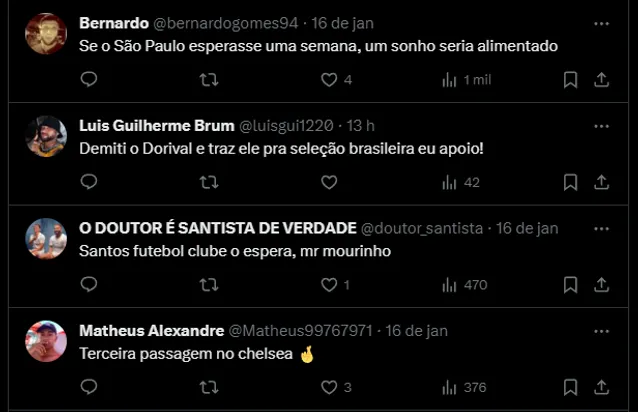Screen dimensions: 638x412
Task: Like Luis Guilherme Brum's tweet
Action: pyautogui.click(x=329, y=183)
